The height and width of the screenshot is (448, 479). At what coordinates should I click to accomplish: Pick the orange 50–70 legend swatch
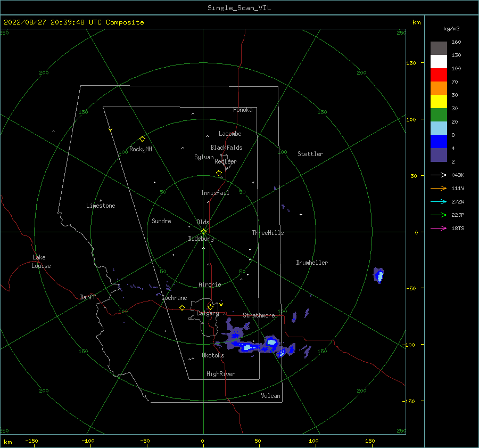439,88
